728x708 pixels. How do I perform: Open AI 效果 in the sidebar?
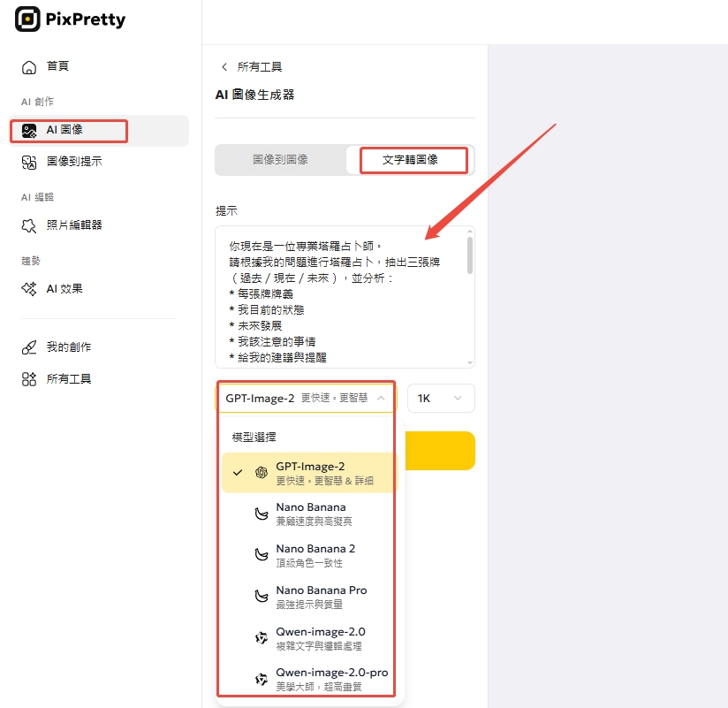tap(98, 288)
